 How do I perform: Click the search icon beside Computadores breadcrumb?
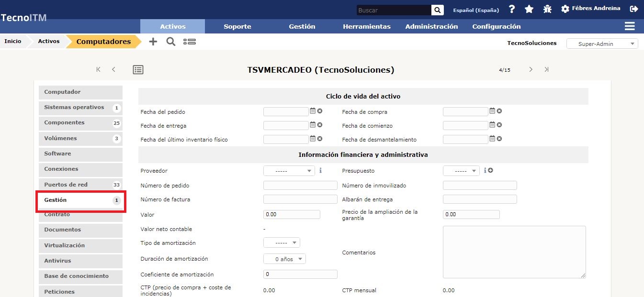point(170,42)
